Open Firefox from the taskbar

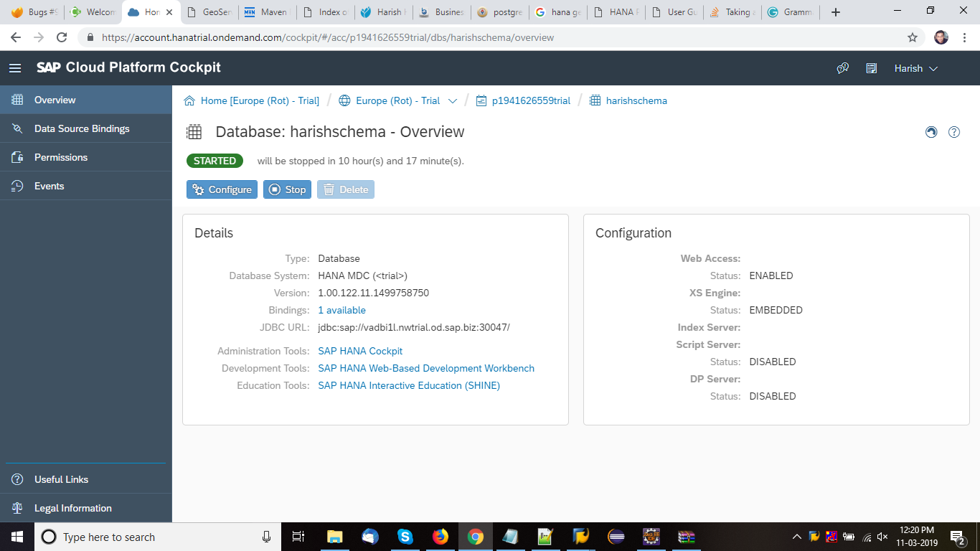(440, 537)
